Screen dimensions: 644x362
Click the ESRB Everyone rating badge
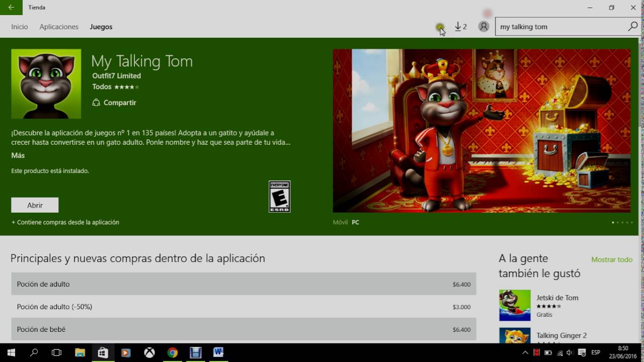click(x=280, y=197)
